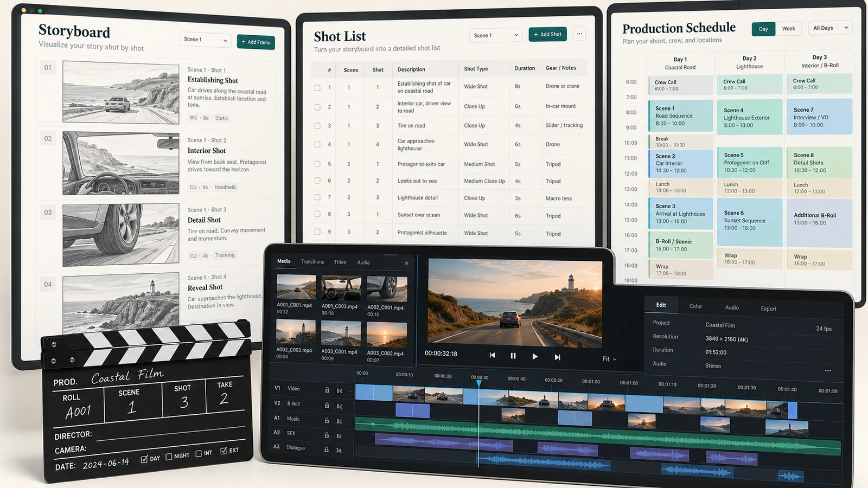Screen dimensions: 868x488
Task: Open the Storyboard Scene 1 dropdown
Action: [206, 40]
